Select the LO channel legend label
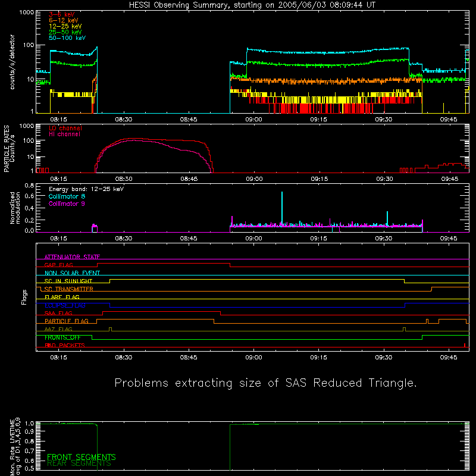 click(x=65, y=128)
